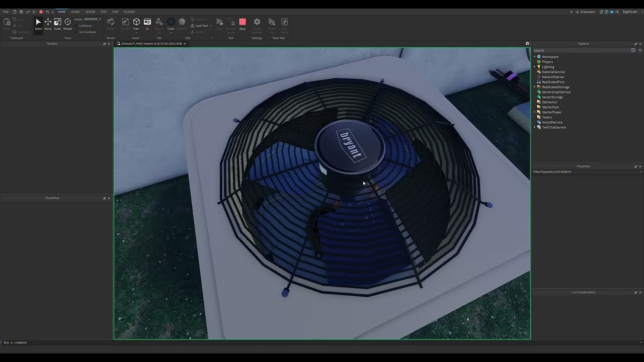Expand the Workspace tree node
The image size is (644, 362).
(534, 57)
